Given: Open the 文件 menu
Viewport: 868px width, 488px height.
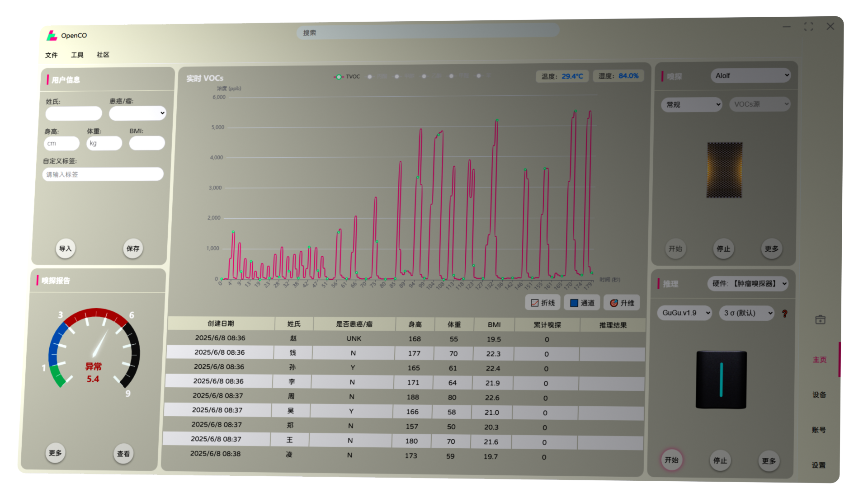Looking at the screenshot, I should tap(51, 55).
